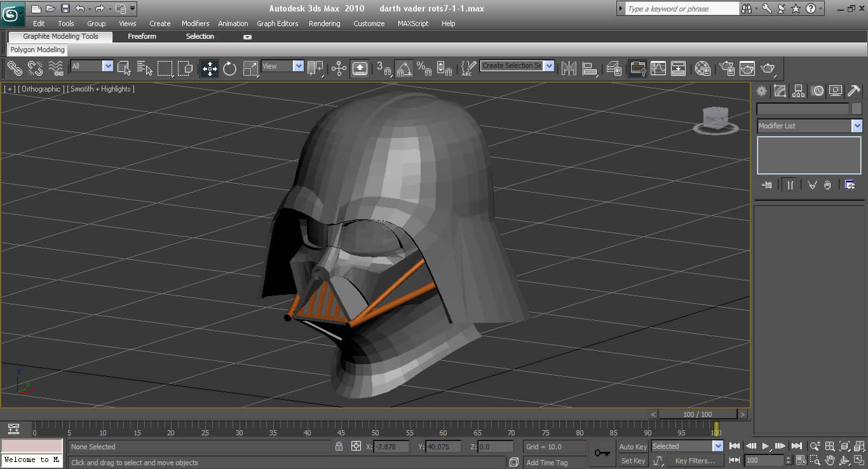This screenshot has width=868, height=469.
Task: Expand Quick Access toolbar customize arrow
Action: coord(132,9)
